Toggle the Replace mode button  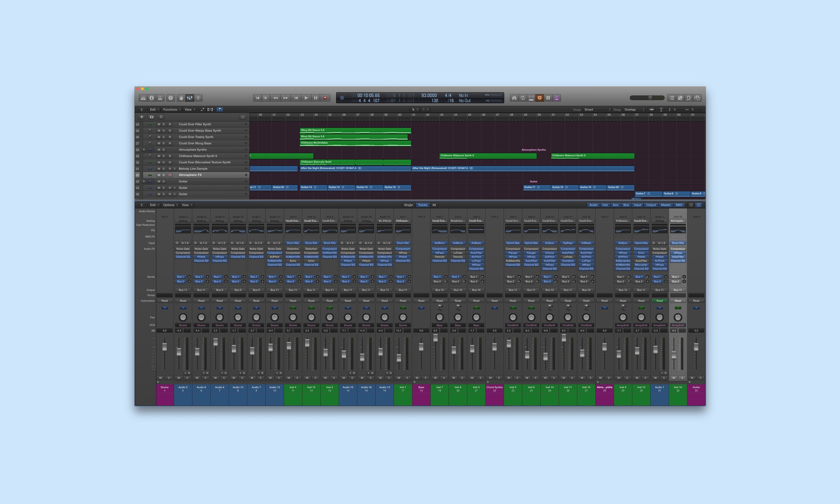(531, 98)
